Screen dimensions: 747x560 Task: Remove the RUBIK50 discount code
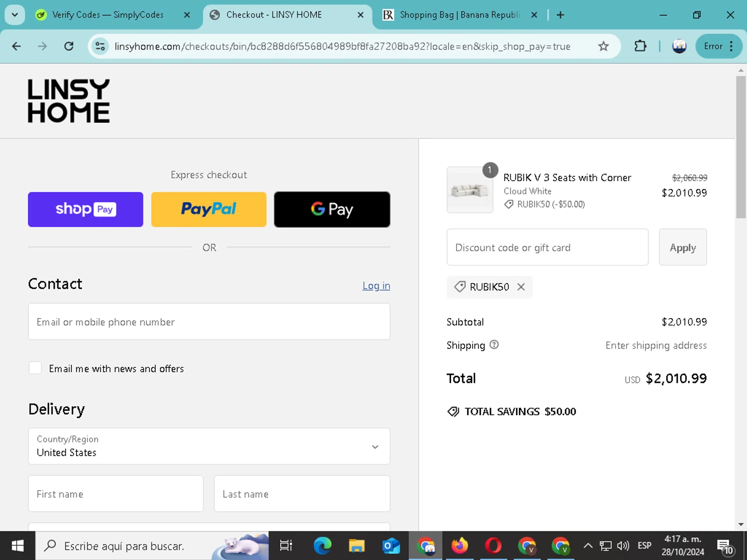point(521,287)
